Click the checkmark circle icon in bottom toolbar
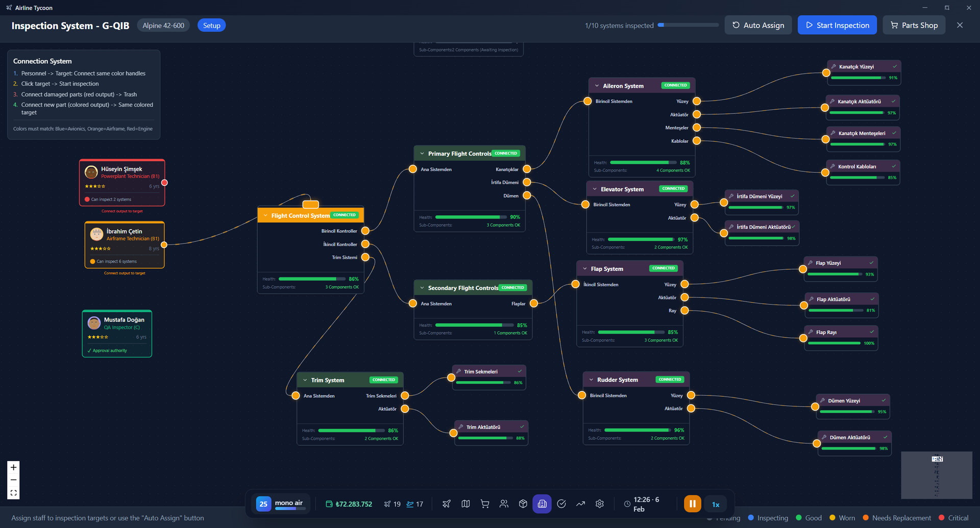The width and height of the screenshot is (980, 528). point(561,504)
